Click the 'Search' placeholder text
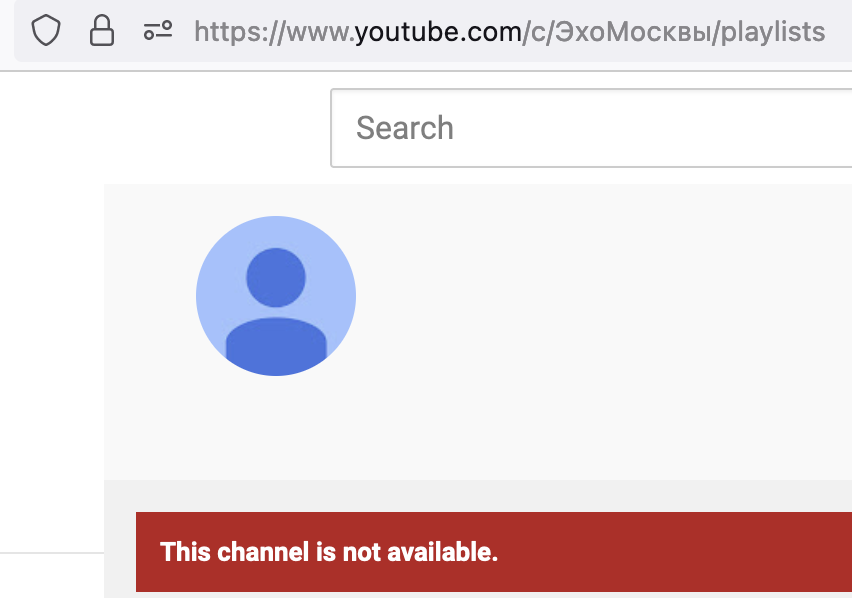 (405, 128)
